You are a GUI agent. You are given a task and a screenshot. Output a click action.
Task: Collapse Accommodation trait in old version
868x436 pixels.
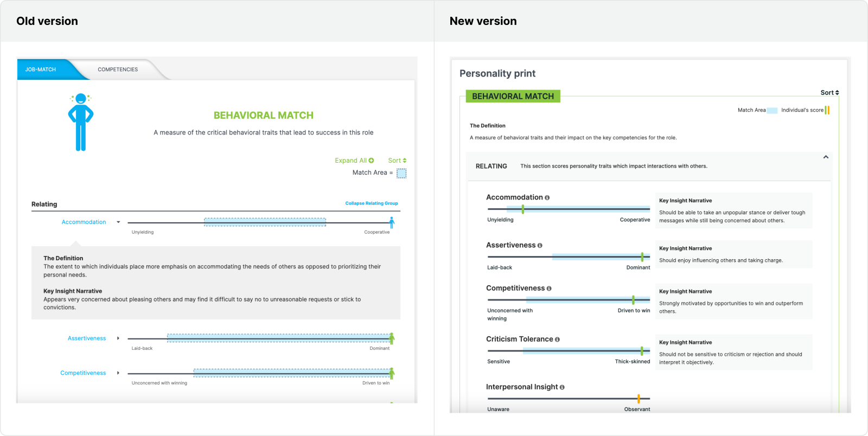pyautogui.click(x=118, y=222)
